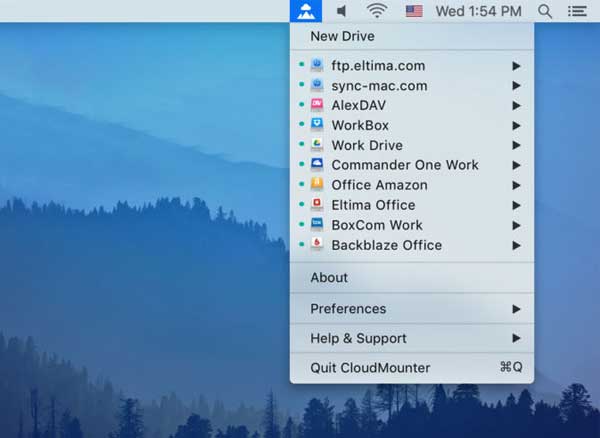Open Help & Support menu item
Image resolution: width=600 pixels, height=438 pixels.
click(412, 338)
